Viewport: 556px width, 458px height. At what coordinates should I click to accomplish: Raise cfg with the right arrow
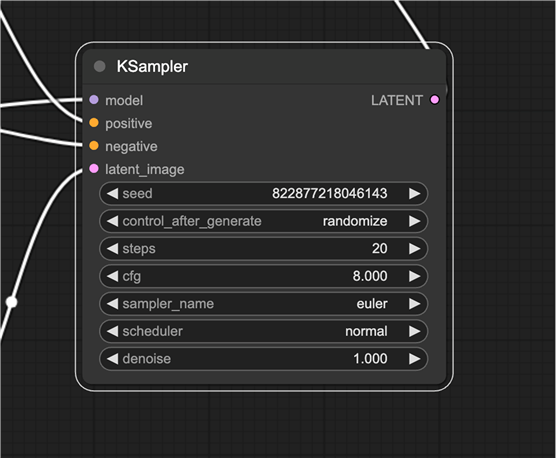[415, 276]
